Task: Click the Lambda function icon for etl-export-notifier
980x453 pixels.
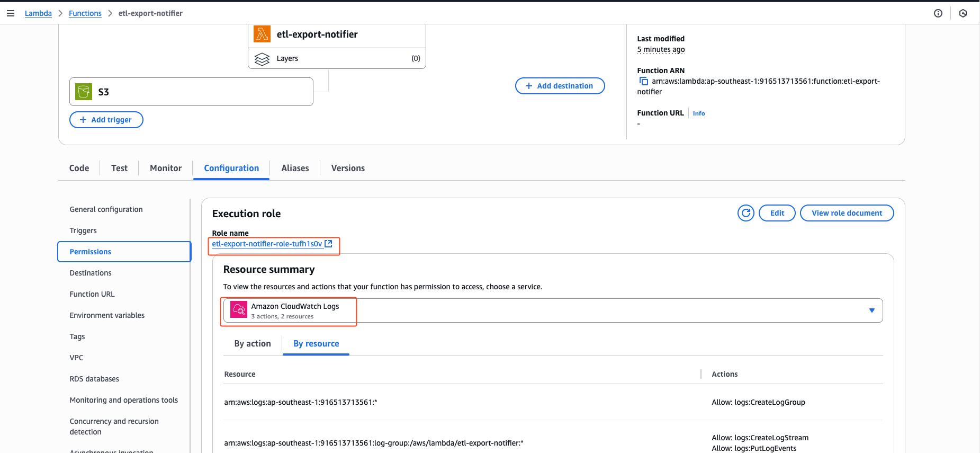Action: tap(262, 34)
